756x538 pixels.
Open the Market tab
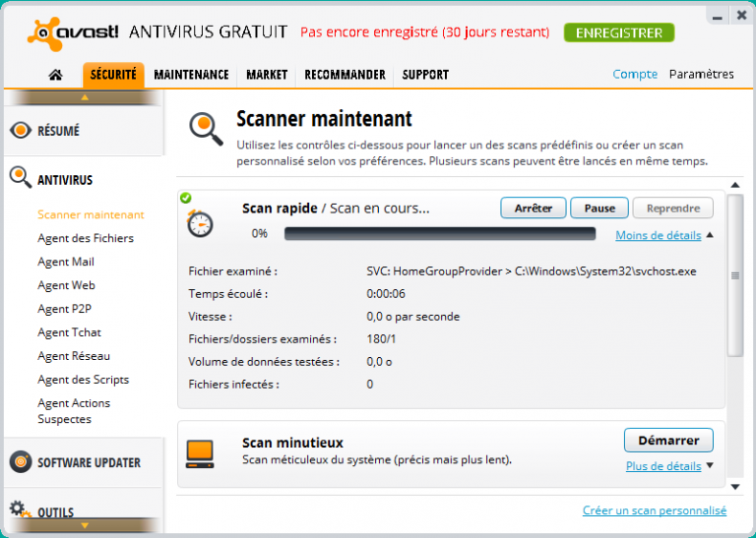[267, 75]
